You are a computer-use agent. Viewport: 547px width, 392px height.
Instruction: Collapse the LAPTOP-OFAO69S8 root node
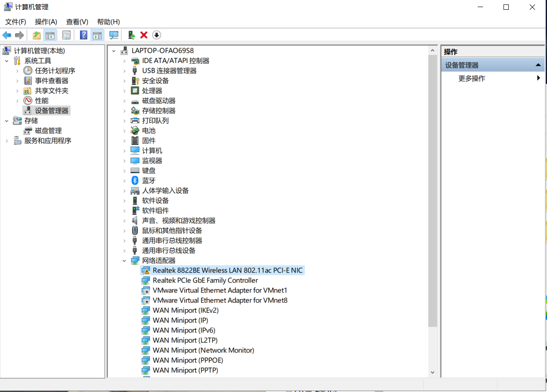pyautogui.click(x=114, y=51)
